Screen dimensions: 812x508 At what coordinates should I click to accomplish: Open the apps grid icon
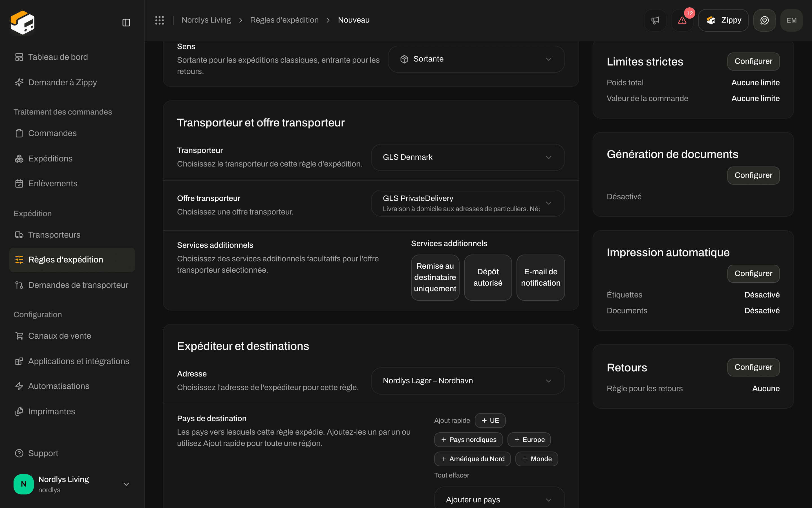[159, 20]
